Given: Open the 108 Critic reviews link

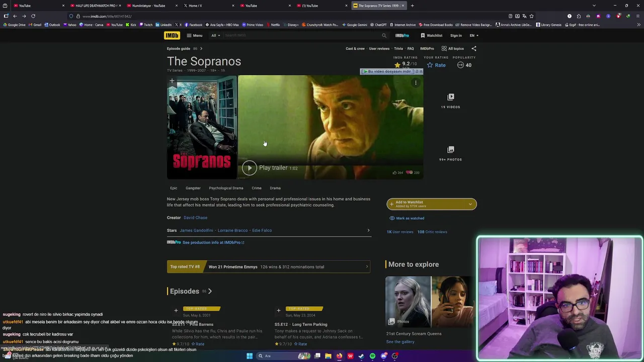Looking at the screenshot, I should pyautogui.click(x=432, y=232).
